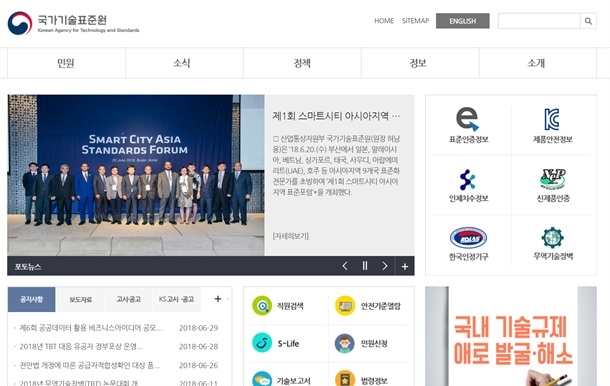Show next photo news slide
This screenshot has height=386, width=610.
pos(385,266)
